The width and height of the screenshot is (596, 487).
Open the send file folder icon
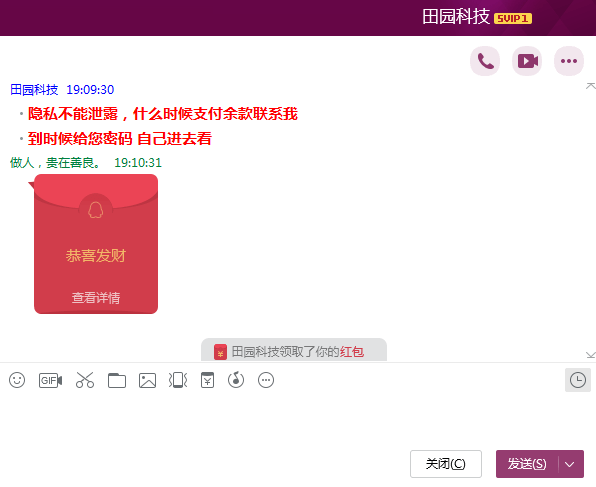pyautogui.click(x=117, y=380)
